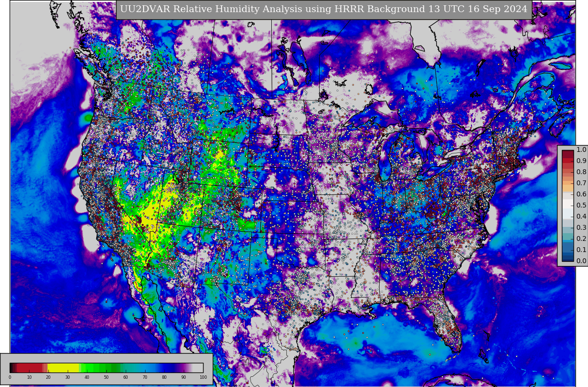Click the "1.0" label on the right colorbar

[x=581, y=149]
